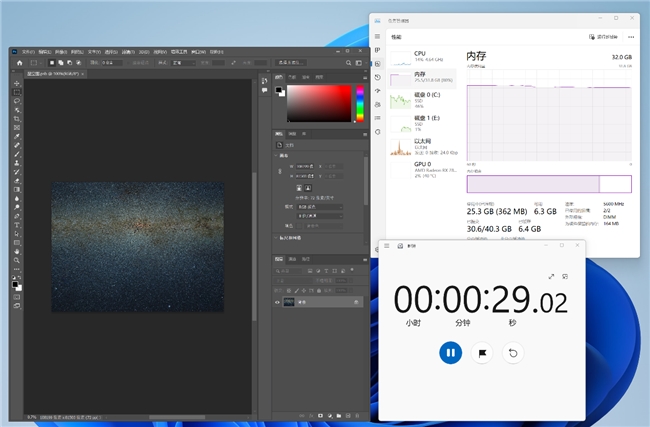Select the Rectangular Marquee tool
The height and width of the screenshot is (427, 650).
point(17,92)
